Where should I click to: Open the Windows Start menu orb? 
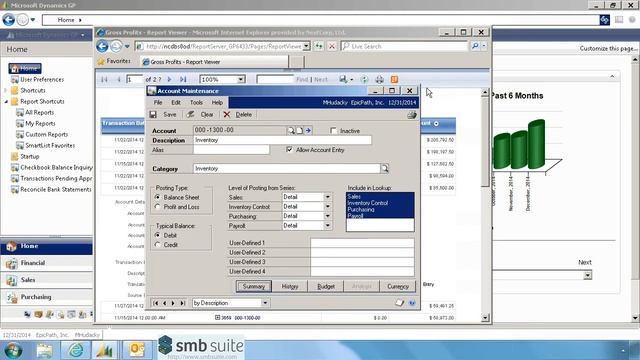tap(13, 350)
